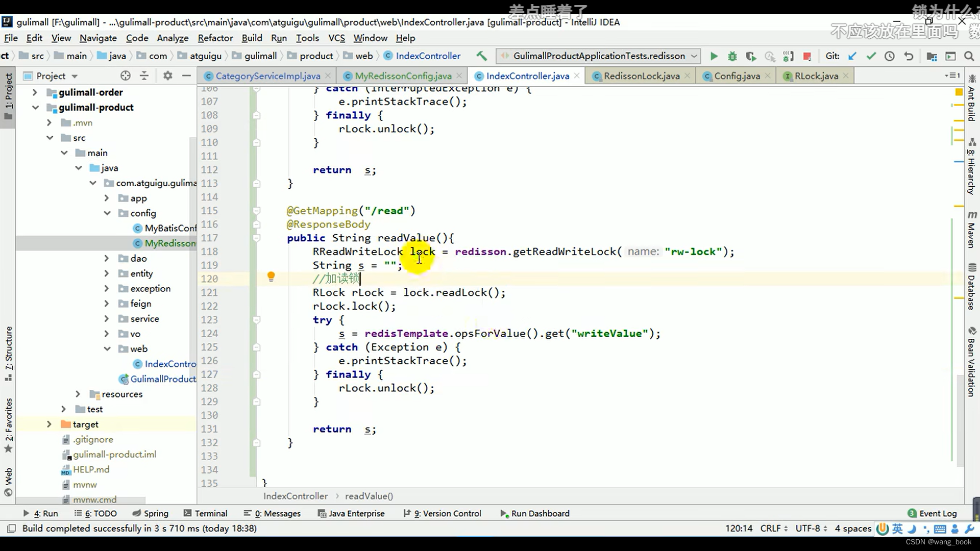Open the Database tool window
Viewport: 980px width, 551px height.
pyautogui.click(x=971, y=287)
